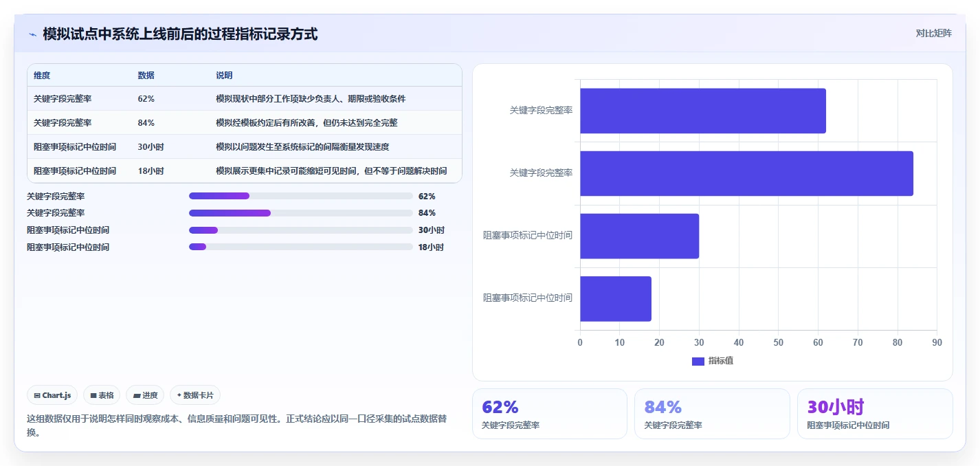The height and width of the screenshot is (466, 980).
Task: Select the 84% cell in the table
Action: click(146, 123)
